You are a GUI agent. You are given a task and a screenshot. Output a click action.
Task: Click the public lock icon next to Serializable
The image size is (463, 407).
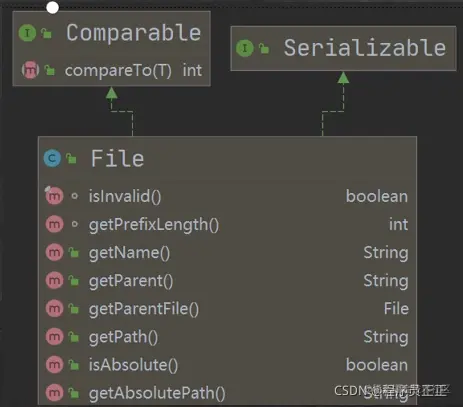tap(264, 48)
